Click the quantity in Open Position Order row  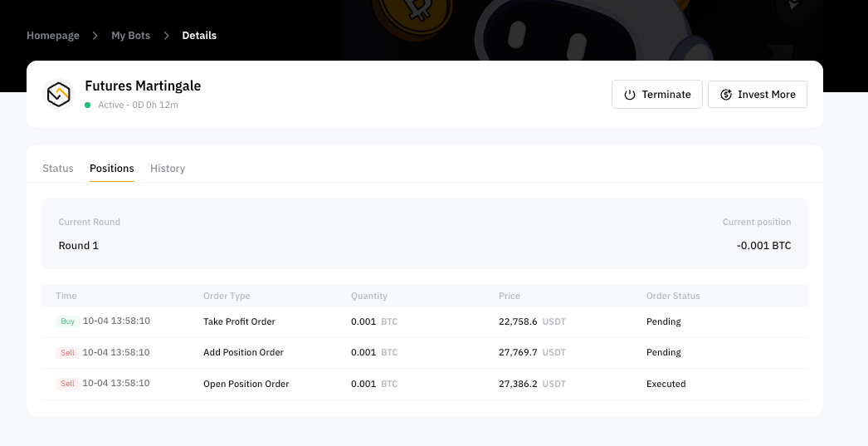374,384
